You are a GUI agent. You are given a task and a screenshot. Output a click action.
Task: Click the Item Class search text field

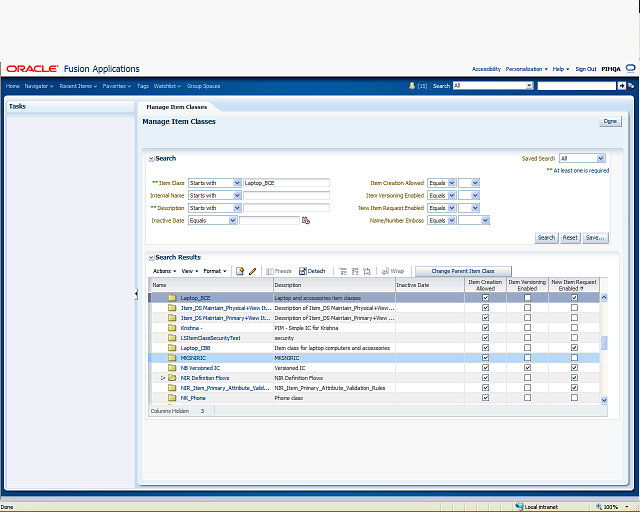(x=286, y=183)
